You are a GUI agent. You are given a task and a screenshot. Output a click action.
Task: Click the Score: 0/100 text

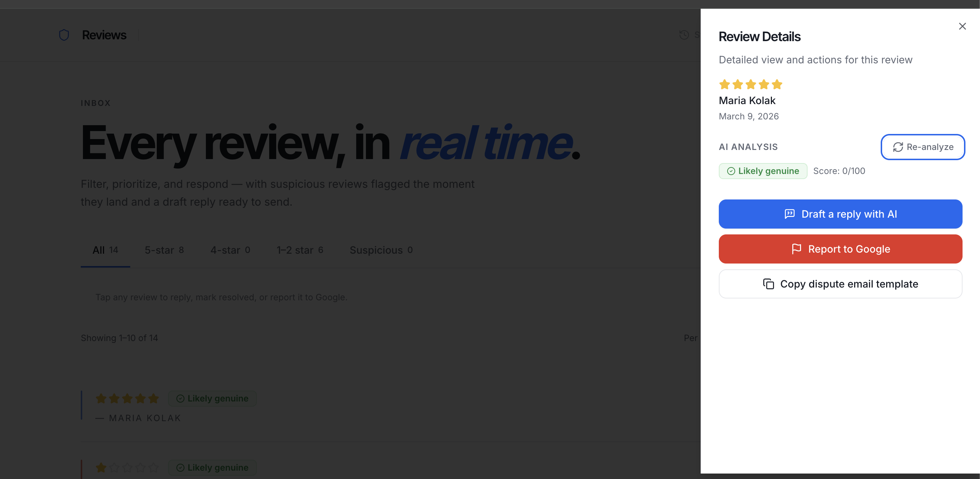pos(839,171)
